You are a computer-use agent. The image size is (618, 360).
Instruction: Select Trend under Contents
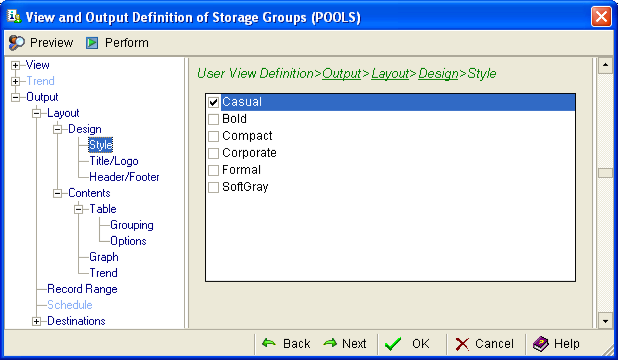(103, 273)
